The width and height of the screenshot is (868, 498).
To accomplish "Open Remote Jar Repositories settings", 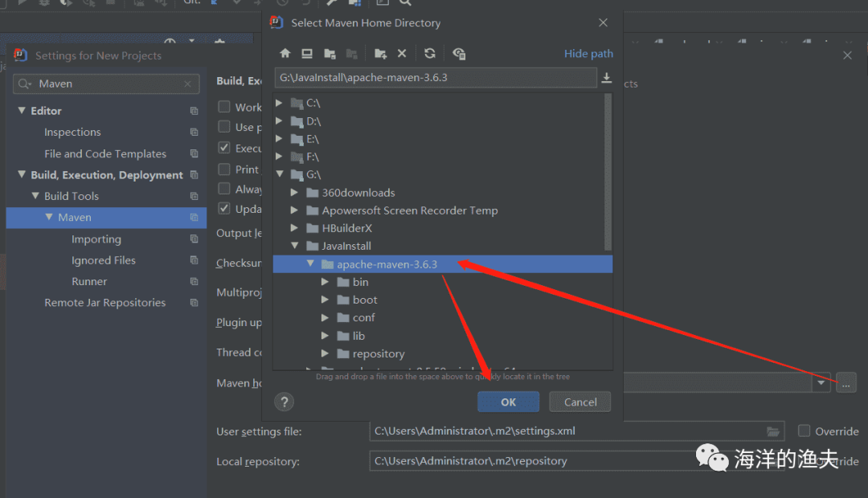I will click(105, 302).
